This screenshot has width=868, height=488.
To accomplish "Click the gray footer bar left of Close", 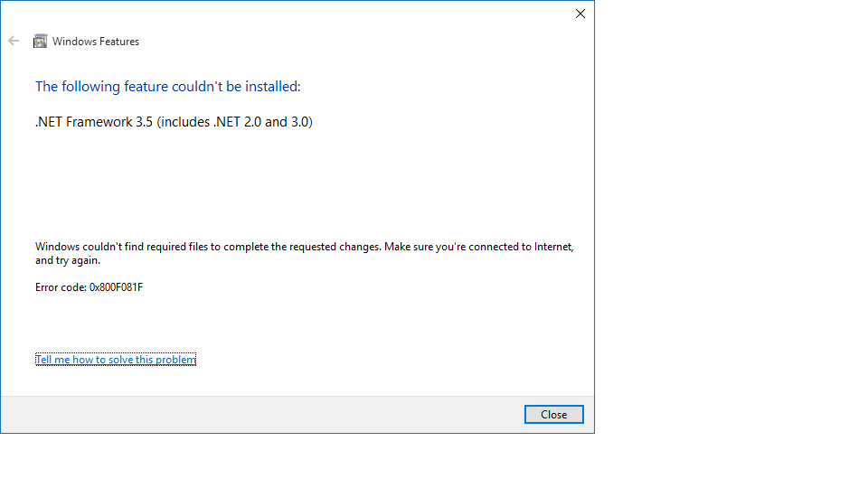I will click(x=262, y=415).
